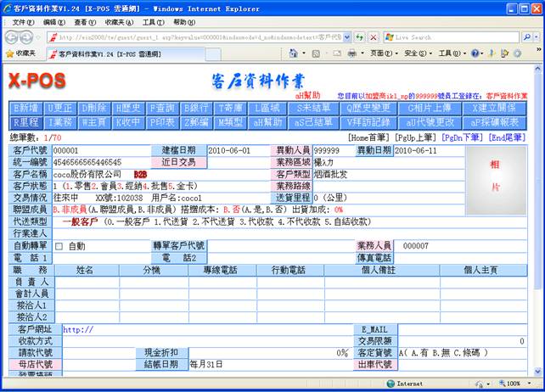Expand the address bar URL dropdown
Screen dimensions: 545x392
tap(346, 37)
